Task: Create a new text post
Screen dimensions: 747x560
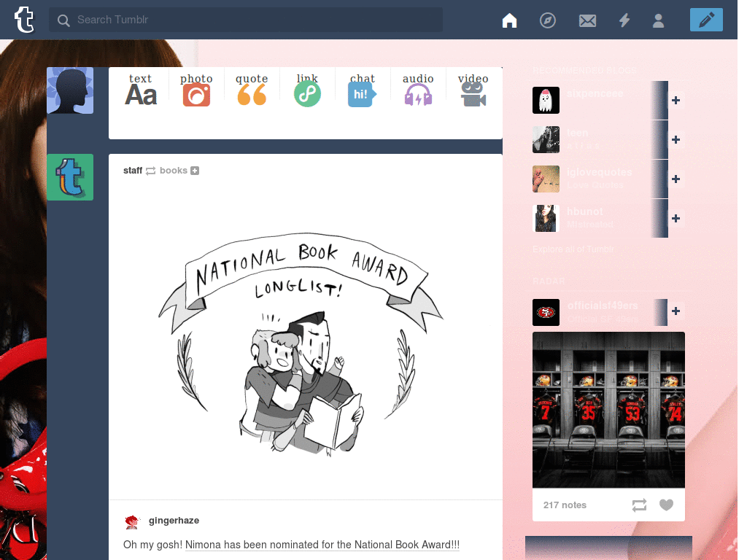Action: pos(141,90)
